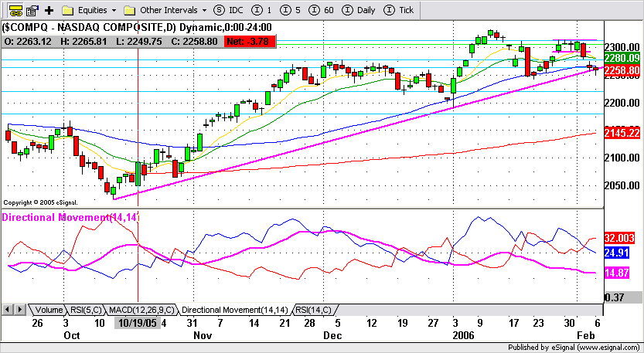Screen dimensions: 644x353
Task: Switch to the 5-minute interval
Action: 290,10
